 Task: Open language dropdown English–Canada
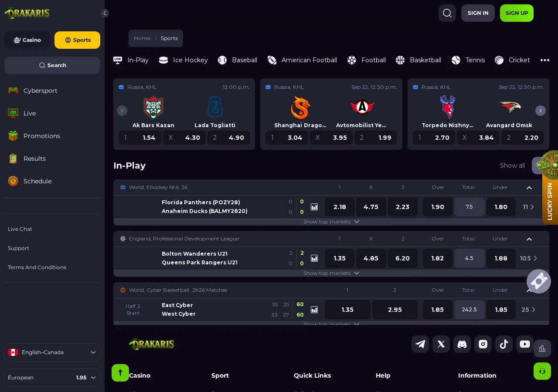click(x=52, y=352)
